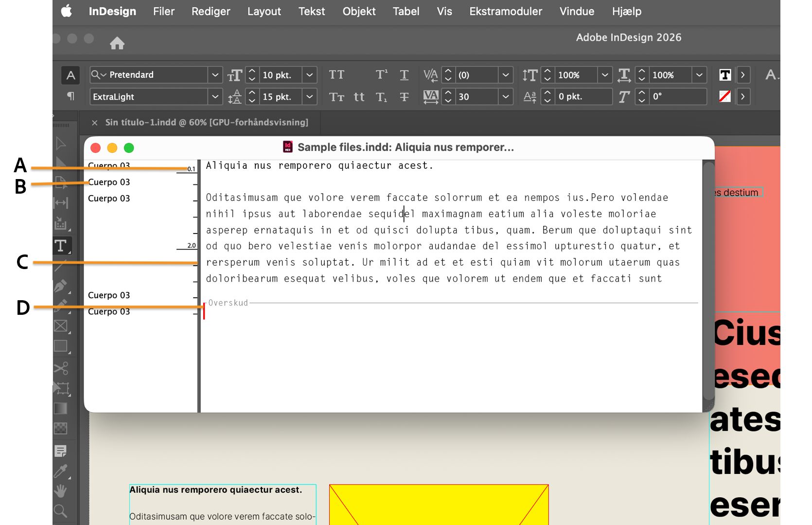
Task: Select the Gradient Feather tool
Action: (x=61, y=428)
